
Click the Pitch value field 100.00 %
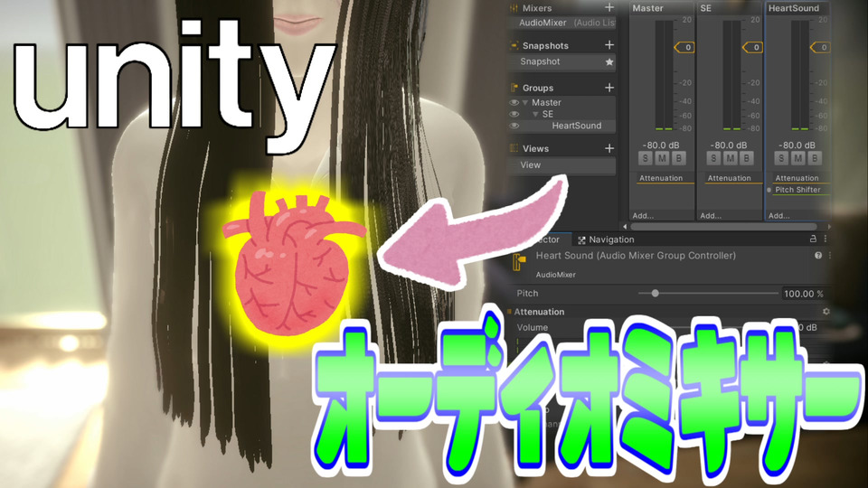click(x=804, y=294)
